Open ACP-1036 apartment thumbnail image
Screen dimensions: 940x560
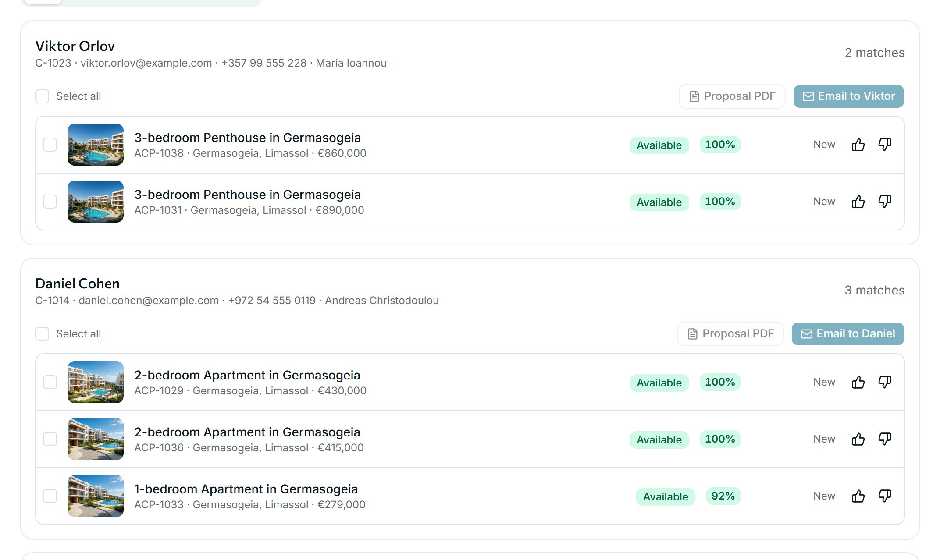96,439
